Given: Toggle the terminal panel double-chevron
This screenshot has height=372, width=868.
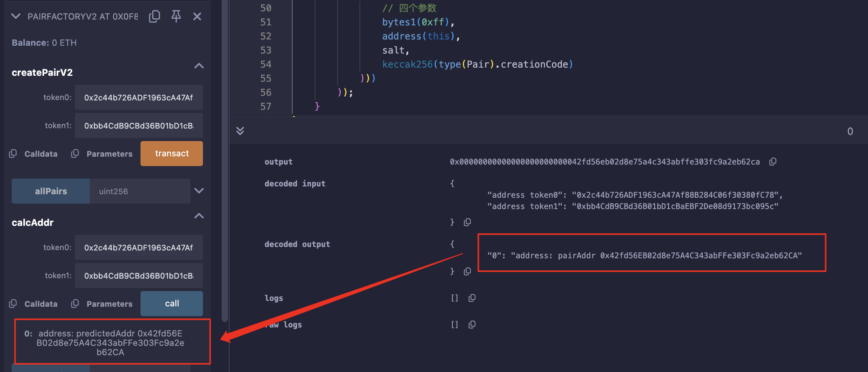Looking at the screenshot, I should point(240,131).
